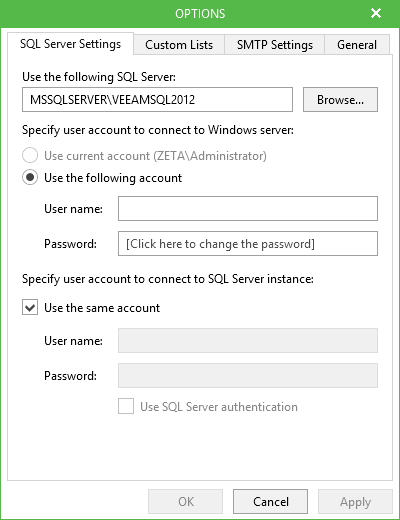Focus the SQL Server name field

click(x=157, y=100)
